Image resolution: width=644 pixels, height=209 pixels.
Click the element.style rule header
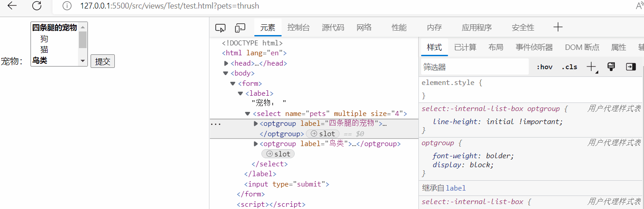[452, 83]
